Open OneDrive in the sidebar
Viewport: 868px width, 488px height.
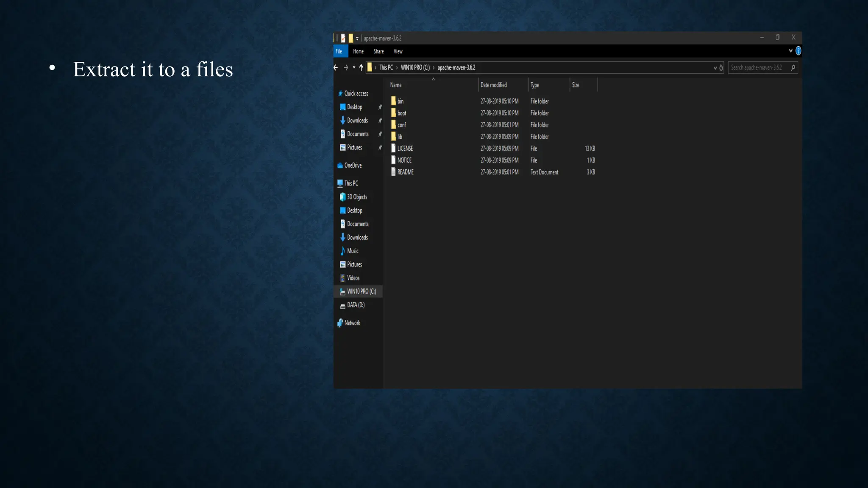click(x=353, y=165)
